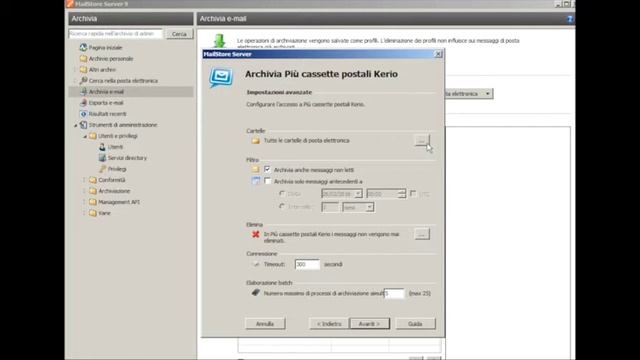Viewport: 640px width, 360px height.
Task: Collapse the Utenti e privilegi tree node
Action: click(85, 136)
